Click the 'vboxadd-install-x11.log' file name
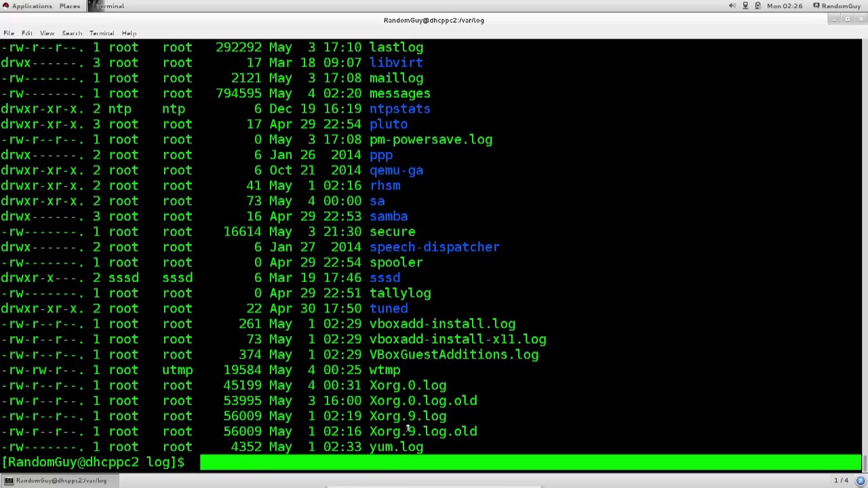Screen dimensions: 868x488 click(x=458, y=340)
